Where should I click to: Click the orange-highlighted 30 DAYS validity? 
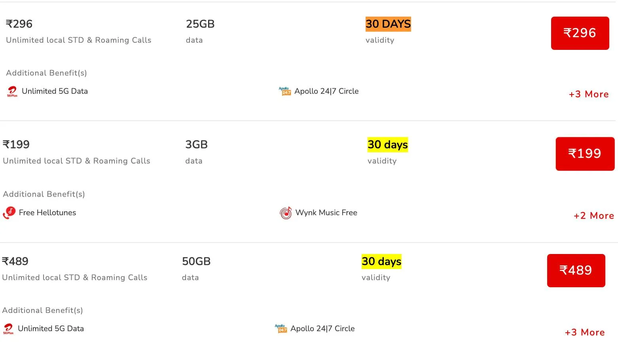coord(388,24)
